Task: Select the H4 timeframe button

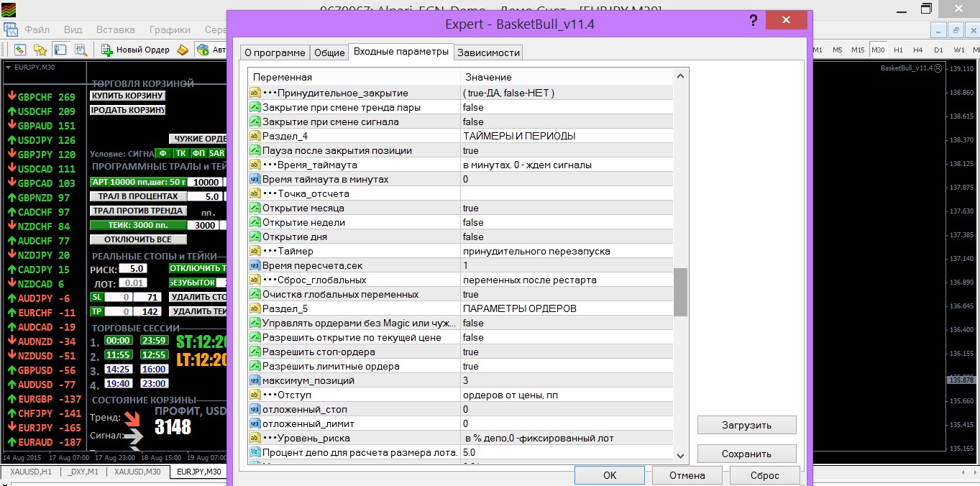Action: (x=918, y=50)
